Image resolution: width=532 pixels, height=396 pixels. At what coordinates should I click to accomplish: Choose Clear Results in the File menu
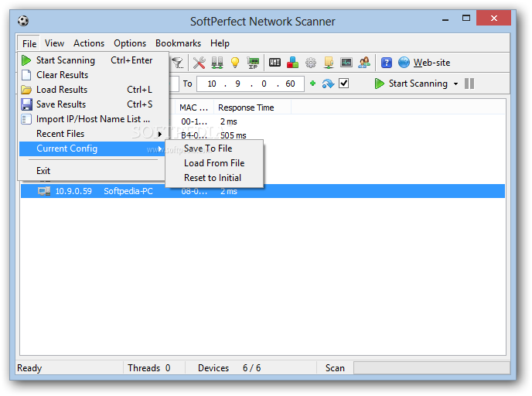point(91,75)
